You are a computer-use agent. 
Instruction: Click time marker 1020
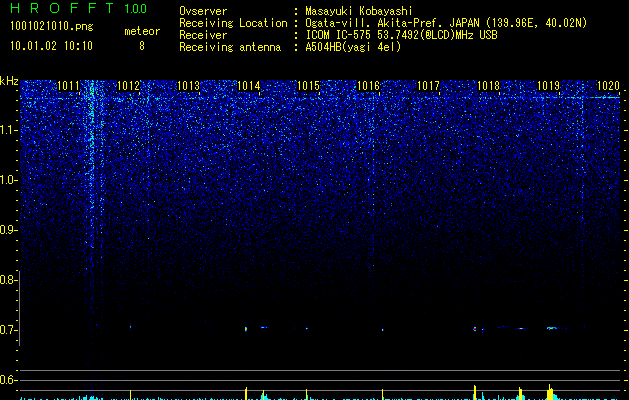click(x=608, y=86)
